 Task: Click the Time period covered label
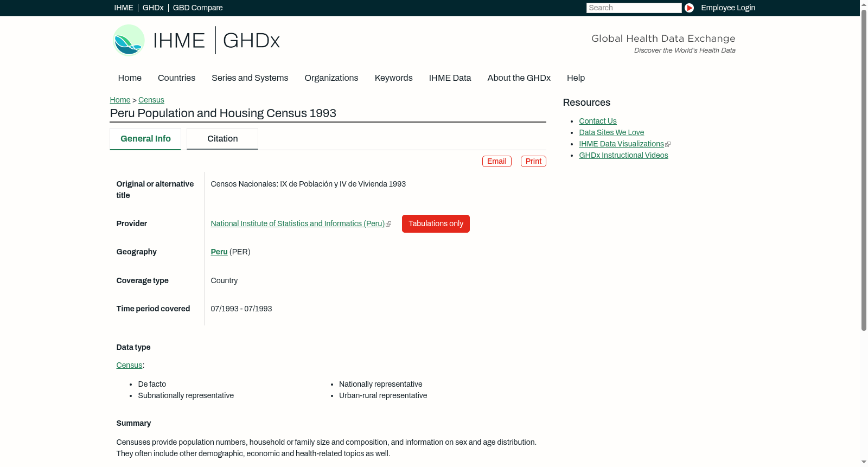153,309
